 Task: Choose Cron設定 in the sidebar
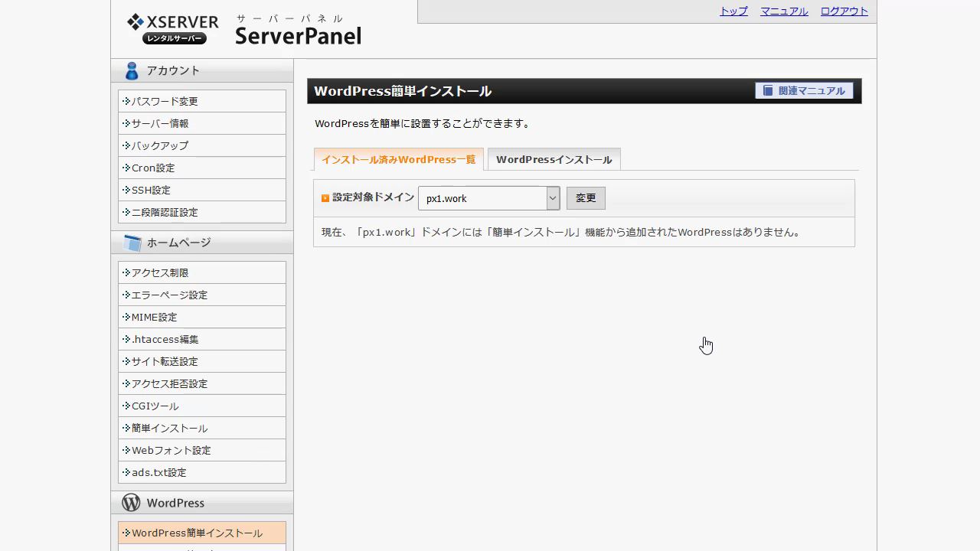(x=153, y=168)
